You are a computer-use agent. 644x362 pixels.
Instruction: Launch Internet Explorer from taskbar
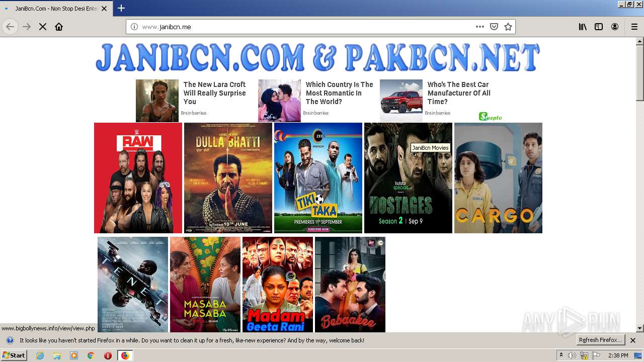click(40, 355)
